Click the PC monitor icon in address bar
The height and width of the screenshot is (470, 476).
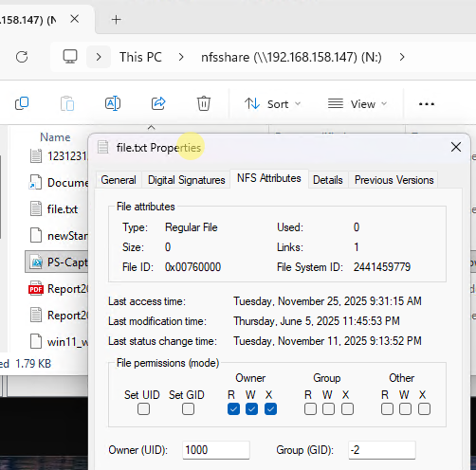coord(70,57)
